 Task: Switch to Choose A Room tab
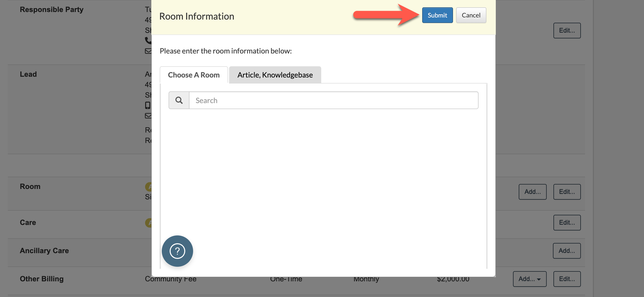point(194,75)
